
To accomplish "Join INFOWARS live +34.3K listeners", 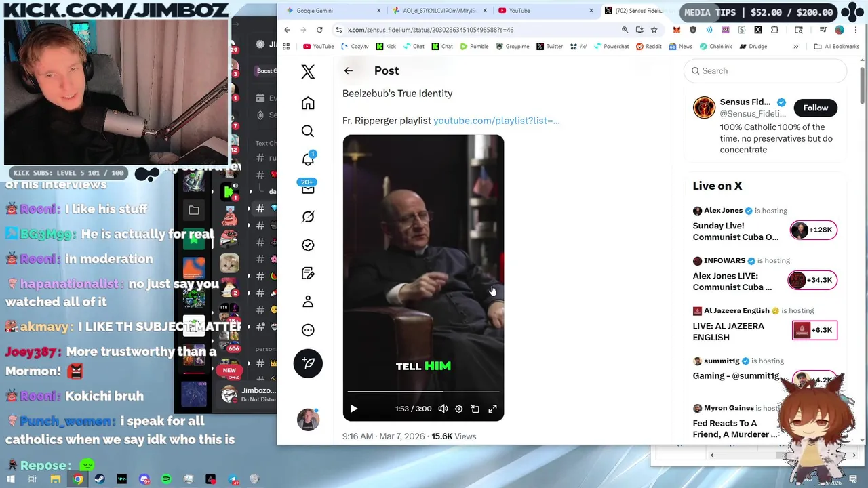I will click(x=812, y=280).
